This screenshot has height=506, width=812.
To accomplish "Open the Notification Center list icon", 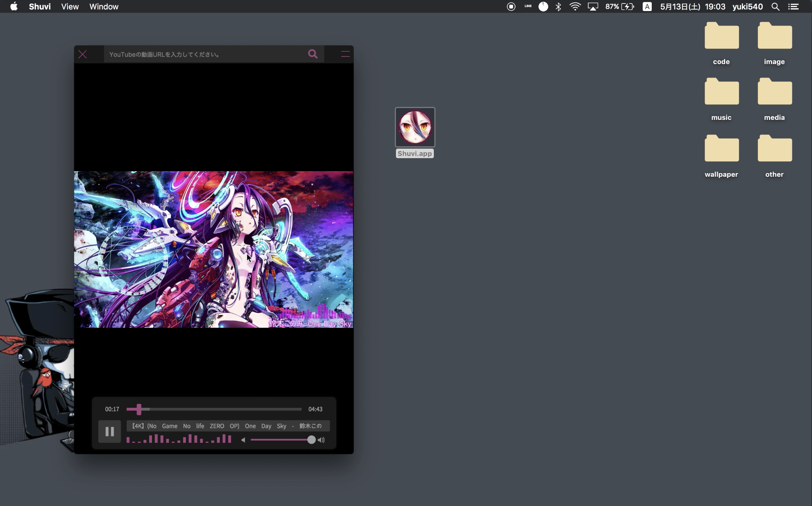I will [793, 7].
